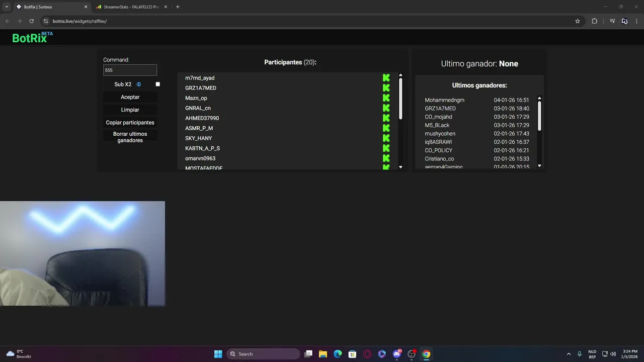This screenshot has height=362, width=644.
Task: Open the microphone tray icon
Action: point(580,354)
